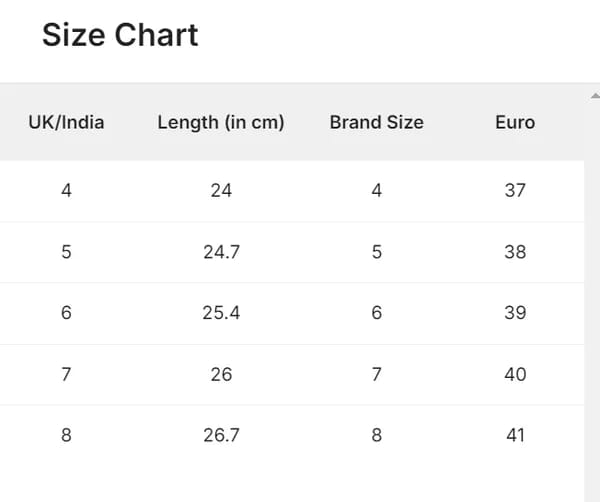Click the Size Chart heading
Viewport: 600px width, 502px height.
[120, 35]
